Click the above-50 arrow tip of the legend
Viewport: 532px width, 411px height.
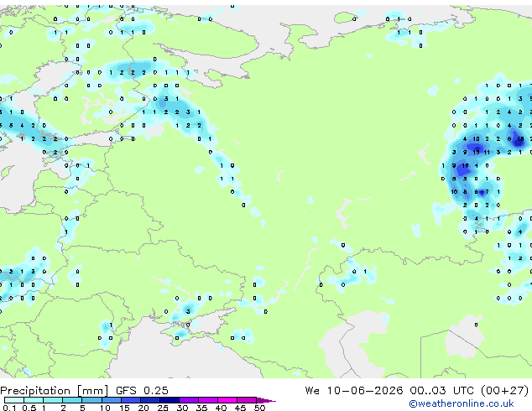pyautogui.click(x=266, y=400)
